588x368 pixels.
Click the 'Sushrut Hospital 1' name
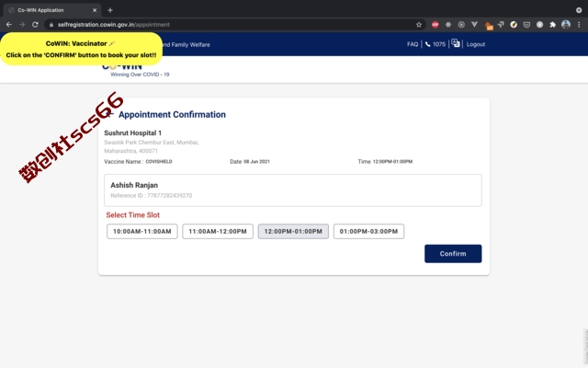tap(132, 132)
